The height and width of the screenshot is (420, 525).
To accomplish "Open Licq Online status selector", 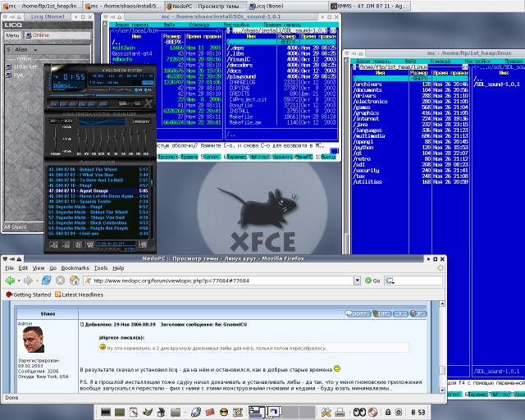I will (x=57, y=35).
